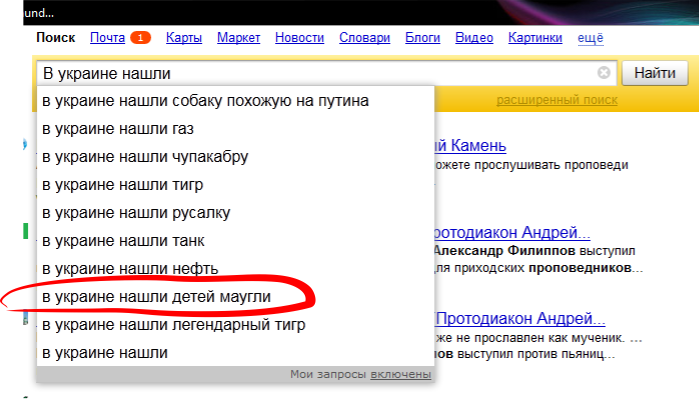The image size is (699, 399).
Task: Clear the search field with the X icon
Action: click(x=604, y=72)
